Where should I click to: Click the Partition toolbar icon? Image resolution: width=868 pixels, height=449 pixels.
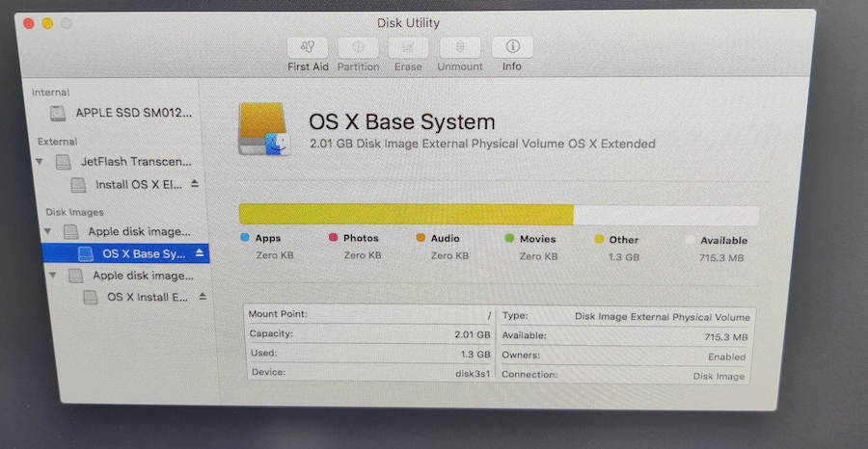(358, 47)
